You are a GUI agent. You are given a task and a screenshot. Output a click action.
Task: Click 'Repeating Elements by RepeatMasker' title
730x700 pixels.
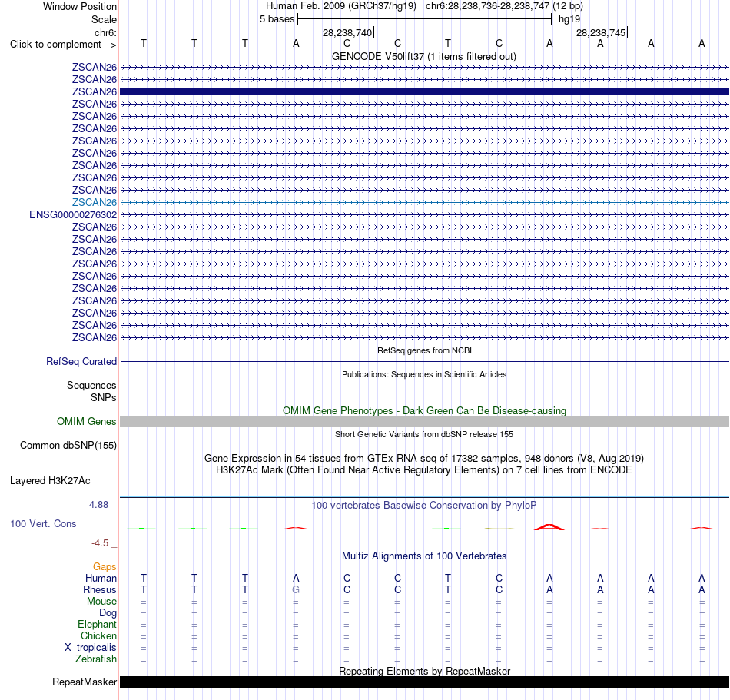coord(424,671)
